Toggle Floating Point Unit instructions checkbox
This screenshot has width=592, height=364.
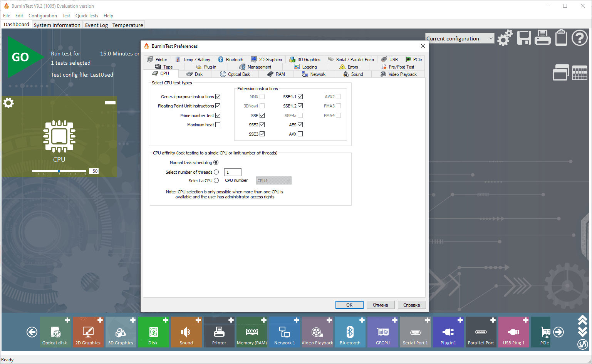218,106
